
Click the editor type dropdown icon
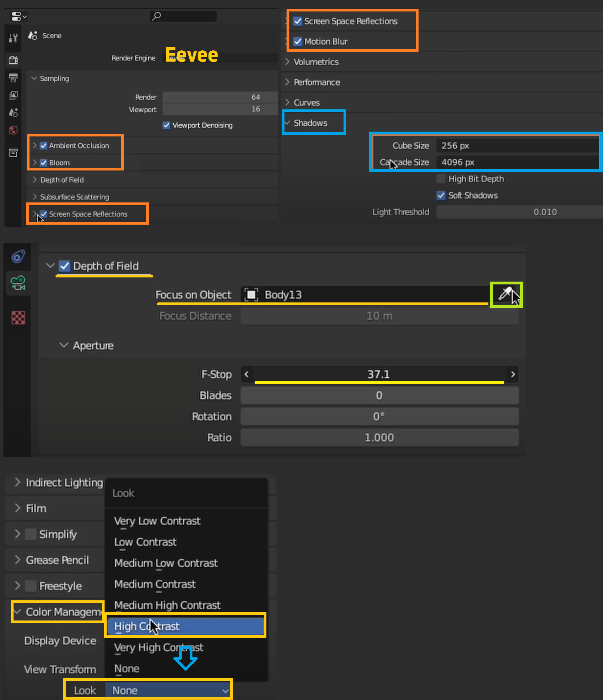click(x=19, y=16)
